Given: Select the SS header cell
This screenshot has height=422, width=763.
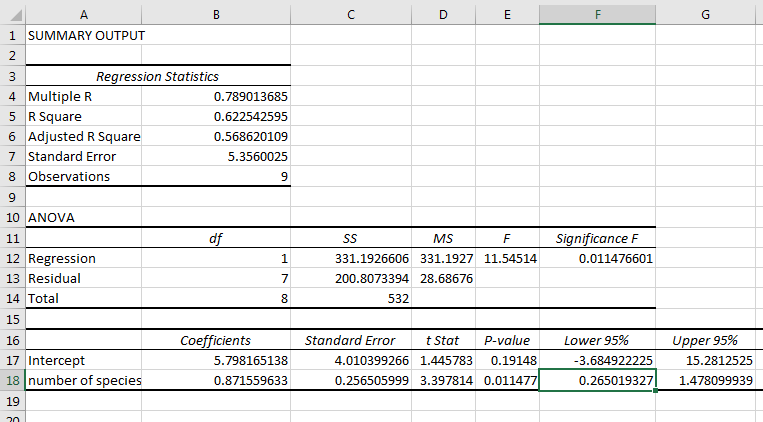Looking at the screenshot, I should click(x=351, y=239).
